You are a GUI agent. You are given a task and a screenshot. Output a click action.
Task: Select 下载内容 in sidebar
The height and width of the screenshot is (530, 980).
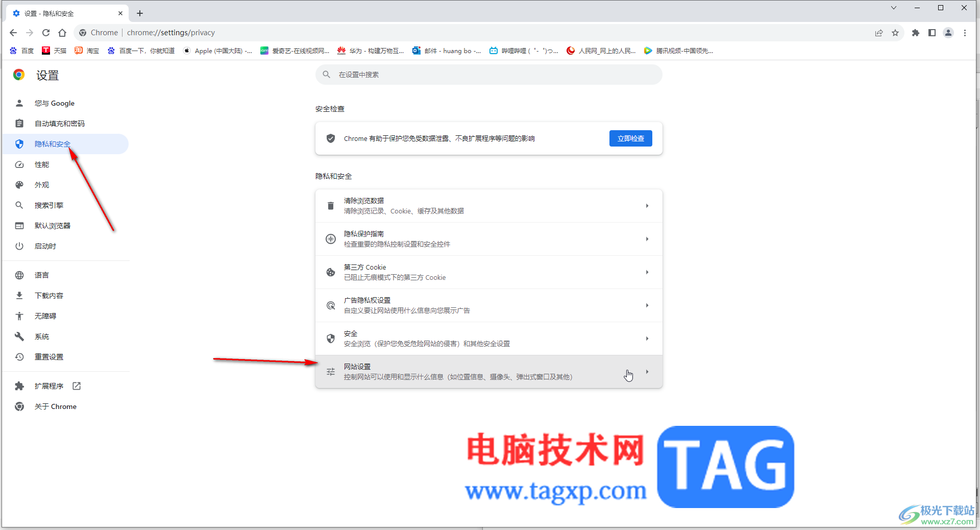click(65, 296)
